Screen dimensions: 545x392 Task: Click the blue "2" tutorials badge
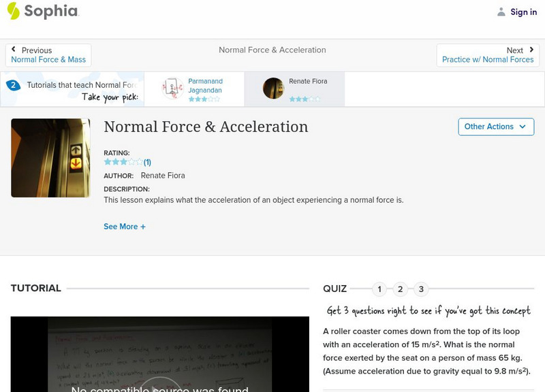[14, 85]
